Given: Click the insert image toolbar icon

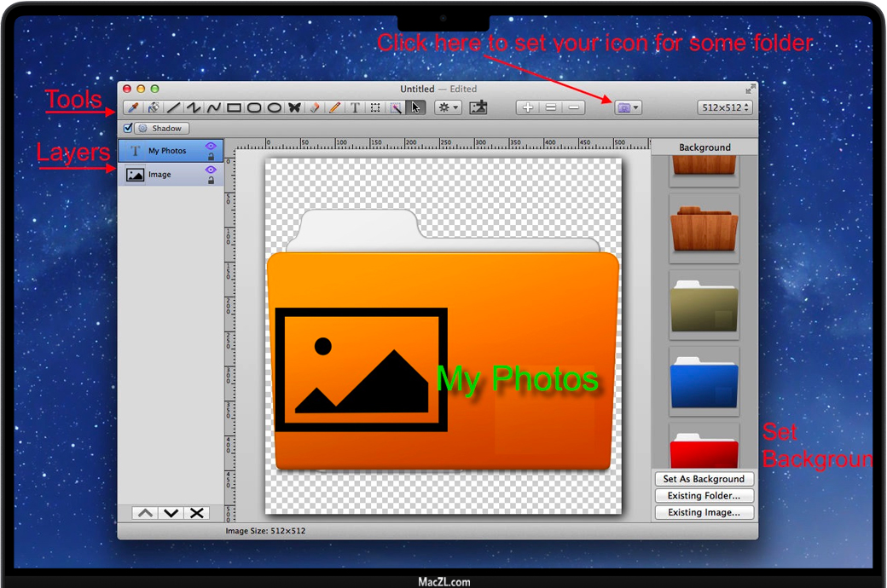Looking at the screenshot, I should tap(478, 107).
